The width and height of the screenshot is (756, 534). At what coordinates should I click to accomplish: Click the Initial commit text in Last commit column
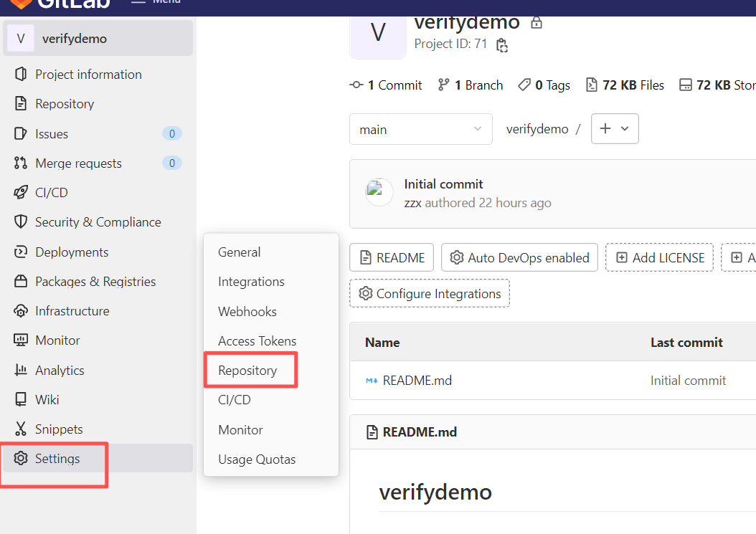pos(688,381)
